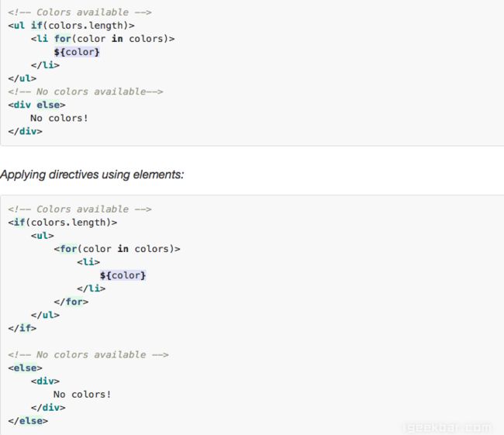Select the 'Colors available' comment above '<ul if(colors.length)>'
504x435 pixels.
(80, 12)
